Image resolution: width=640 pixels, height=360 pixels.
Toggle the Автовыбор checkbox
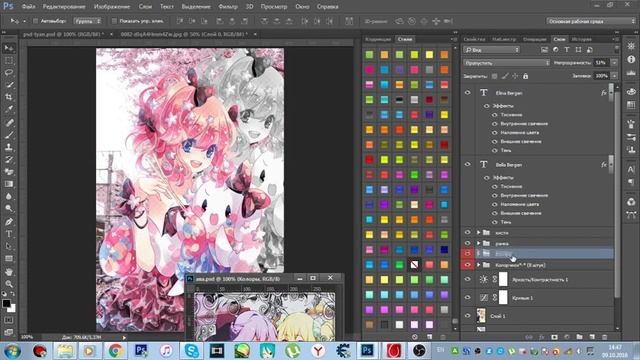[35, 21]
